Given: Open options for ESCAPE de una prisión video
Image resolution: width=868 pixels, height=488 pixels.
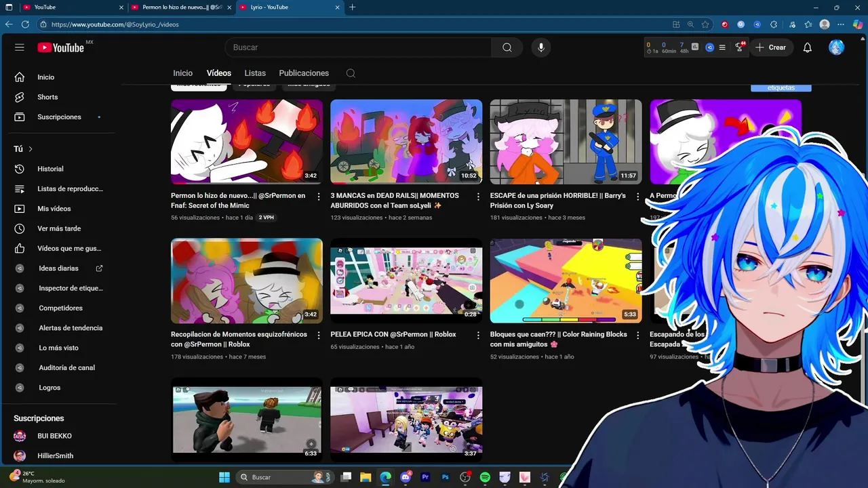Looking at the screenshot, I should pyautogui.click(x=637, y=197).
